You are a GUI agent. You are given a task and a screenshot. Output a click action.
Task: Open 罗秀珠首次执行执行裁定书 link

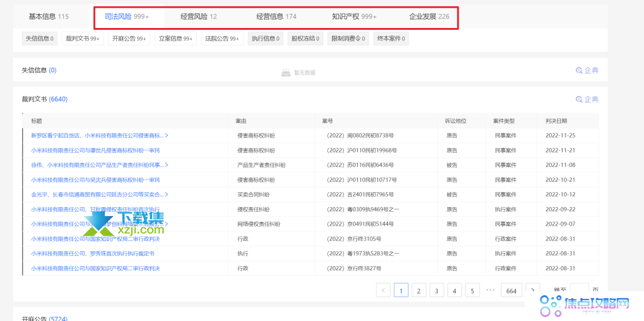tap(93, 254)
